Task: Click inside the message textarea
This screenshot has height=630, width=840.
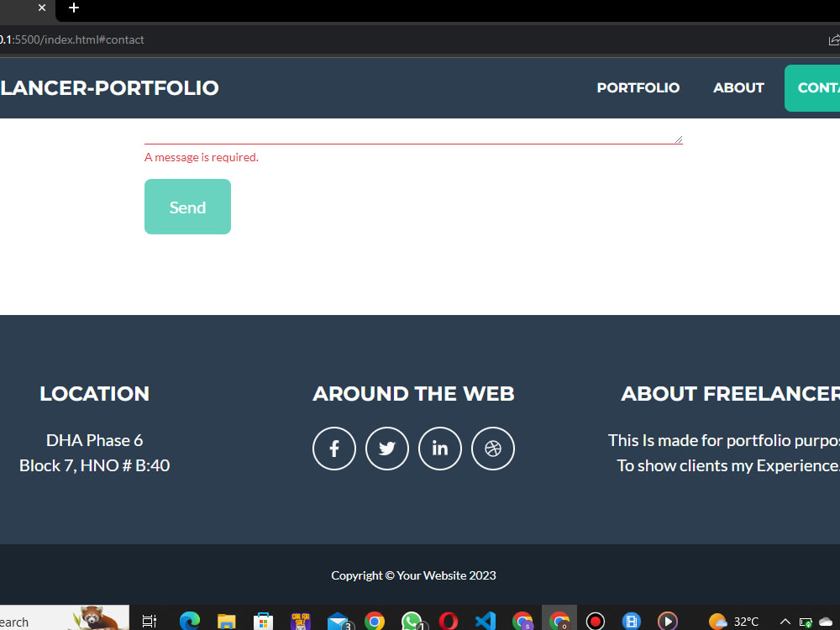Action: tap(413, 132)
